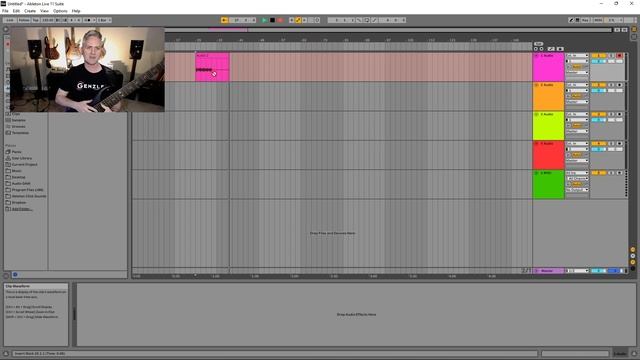The image size is (640, 360).
Task: Open the Options menu
Action: tap(60, 11)
